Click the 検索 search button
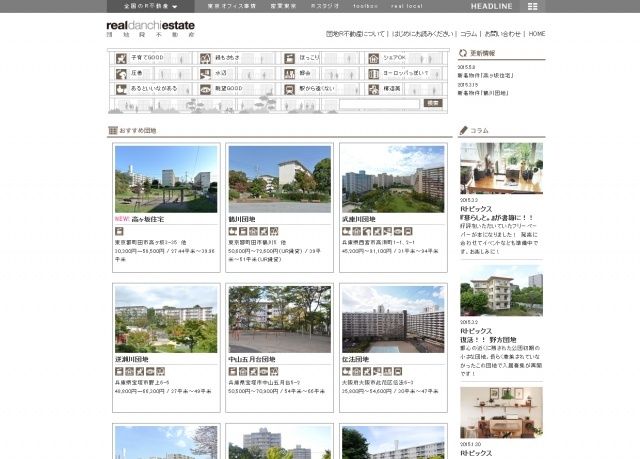The width and height of the screenshot is (640, 459). [432, 103]
